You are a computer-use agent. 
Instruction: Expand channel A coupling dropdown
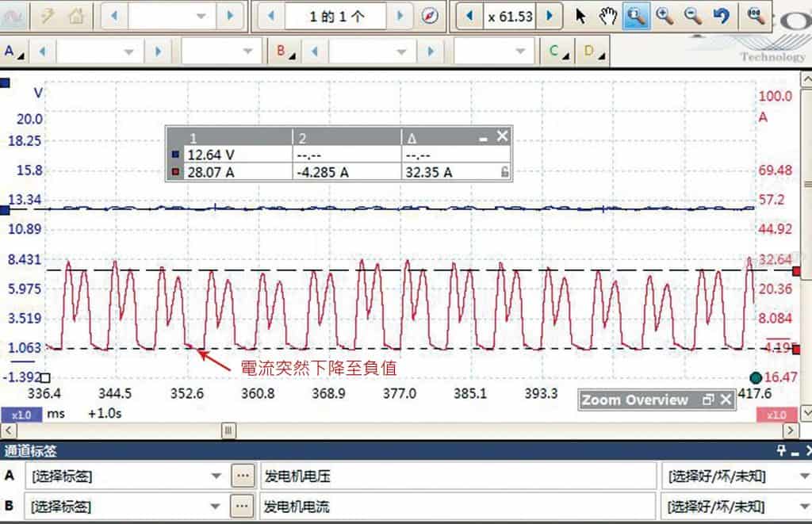point(247,52)
